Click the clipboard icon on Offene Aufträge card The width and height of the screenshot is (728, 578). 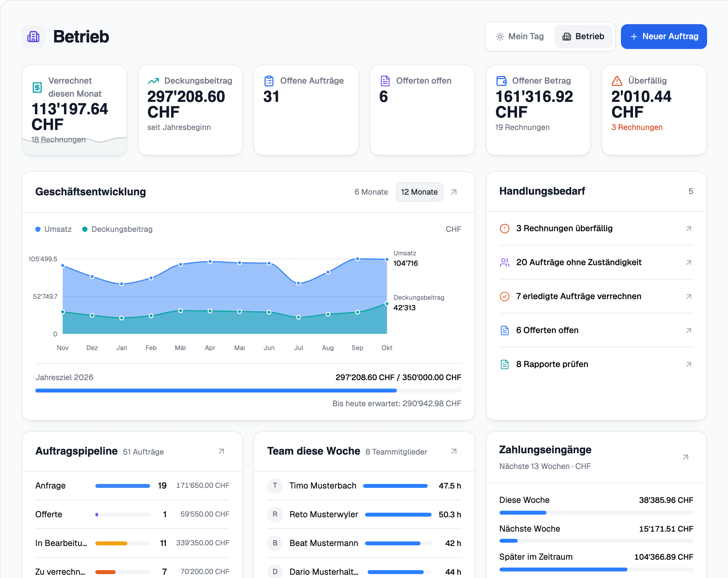point(269,81)
